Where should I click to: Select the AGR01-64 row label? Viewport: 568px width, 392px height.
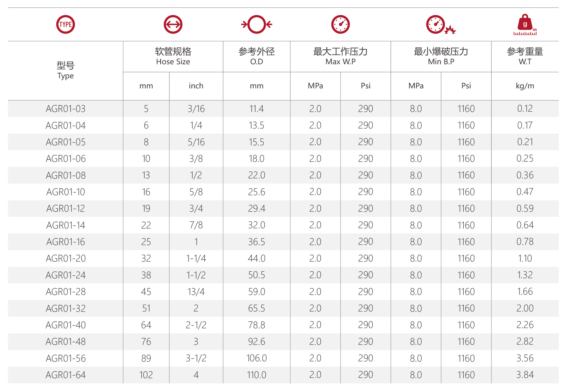[x=65, y=375]
